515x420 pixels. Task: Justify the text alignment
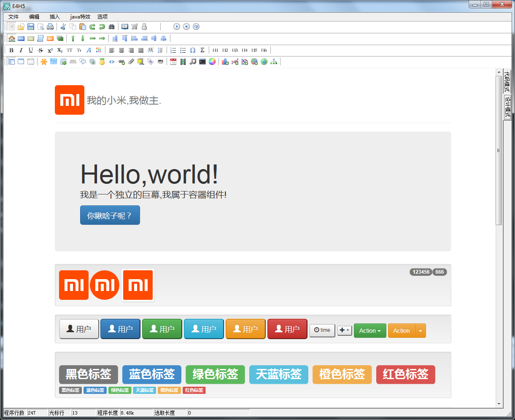click(x=141, y=50)
